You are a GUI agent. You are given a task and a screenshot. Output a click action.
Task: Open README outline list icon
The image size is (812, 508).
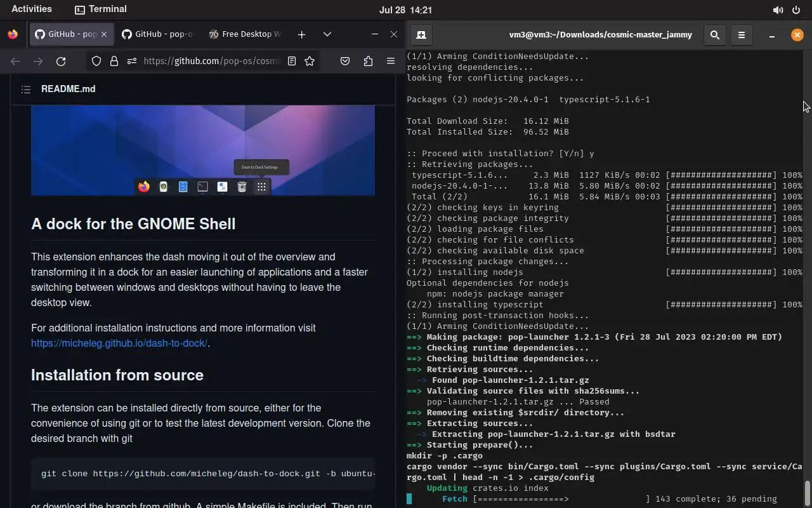(26, 90)
